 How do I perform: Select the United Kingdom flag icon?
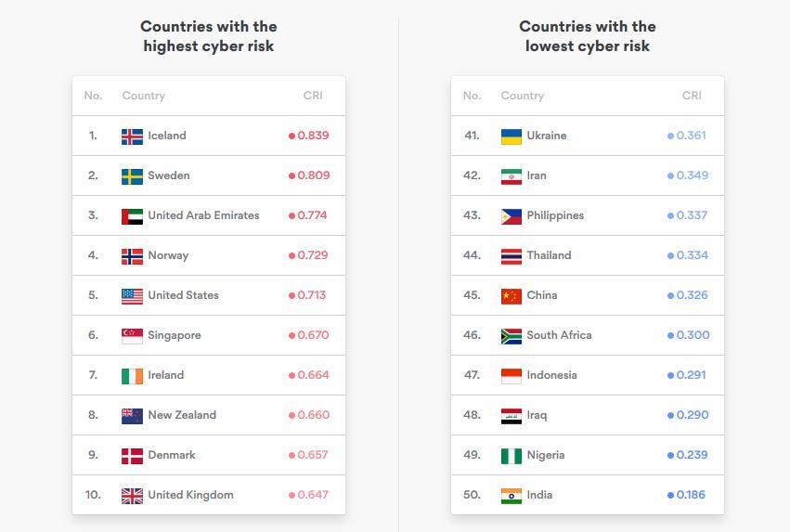click(132, 496)
